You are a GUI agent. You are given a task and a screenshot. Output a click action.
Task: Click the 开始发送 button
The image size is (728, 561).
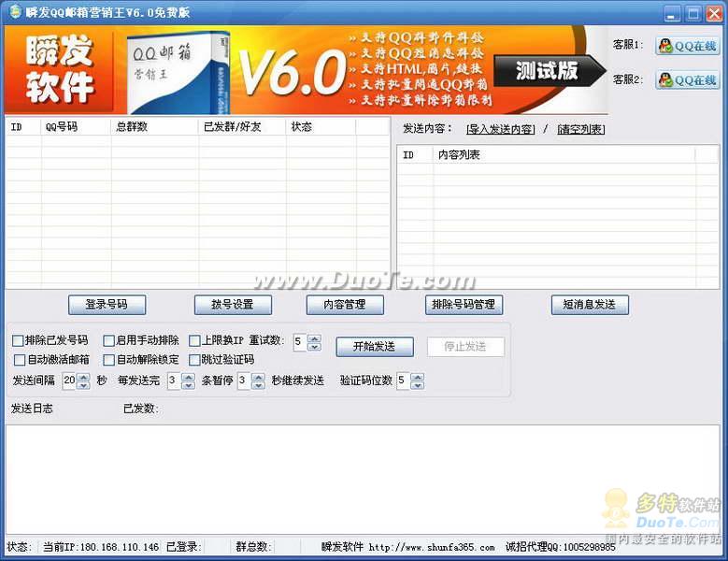(x=374, y=347)
